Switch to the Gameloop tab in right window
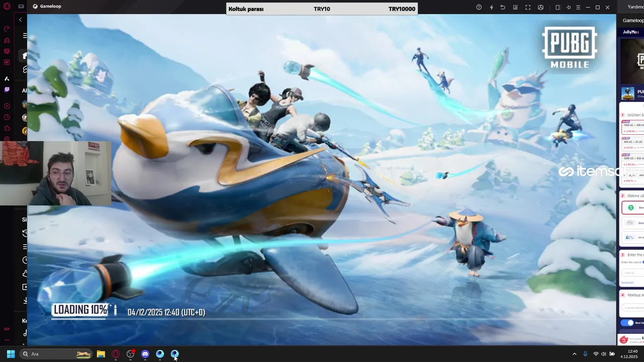Screen dimensions: 644x362 [633, 21]
